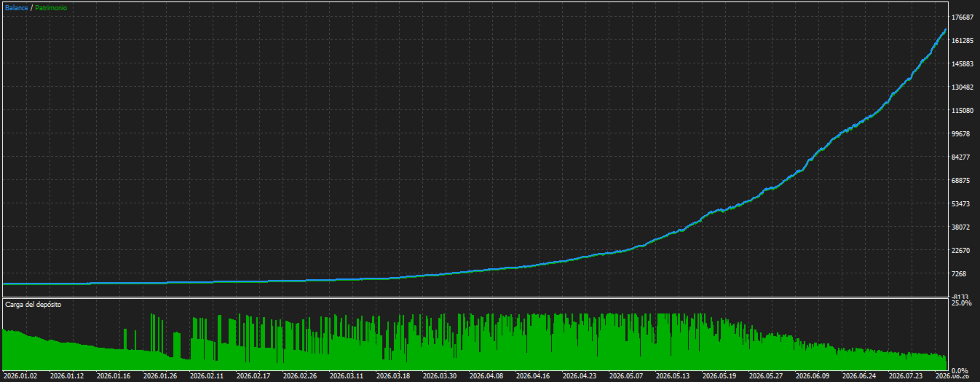Select the 2026.05.27 date label
The image size is (980, 382).
click(x=766, y=377)
